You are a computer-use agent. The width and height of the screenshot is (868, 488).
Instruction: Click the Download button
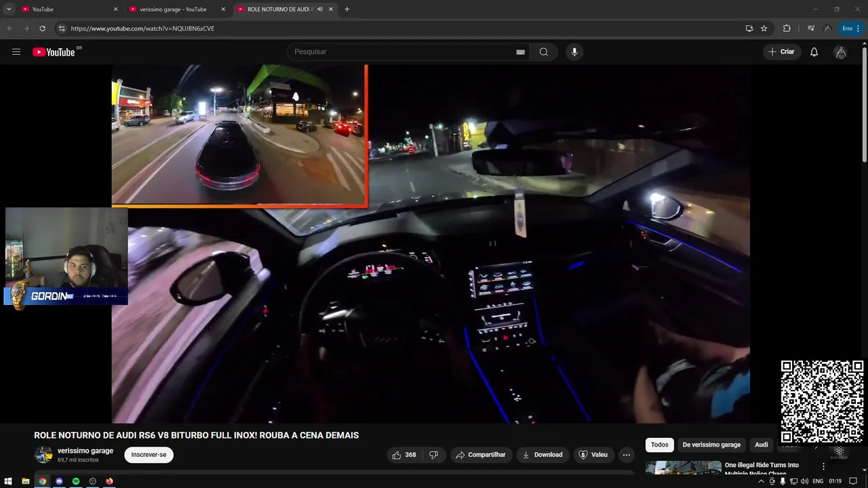pos(542,455)
